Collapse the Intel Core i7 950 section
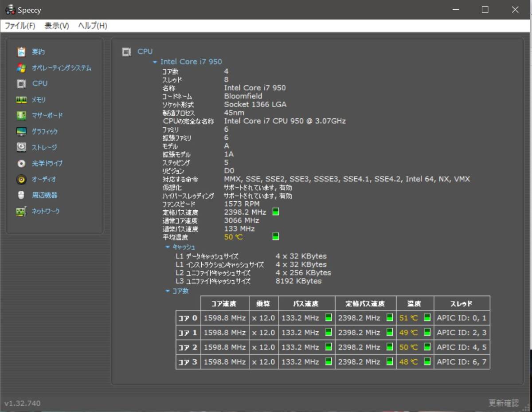 [155, 62]
